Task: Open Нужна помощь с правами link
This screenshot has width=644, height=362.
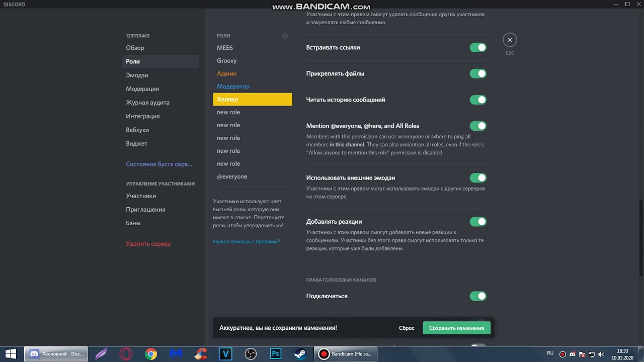Action: 246,241
